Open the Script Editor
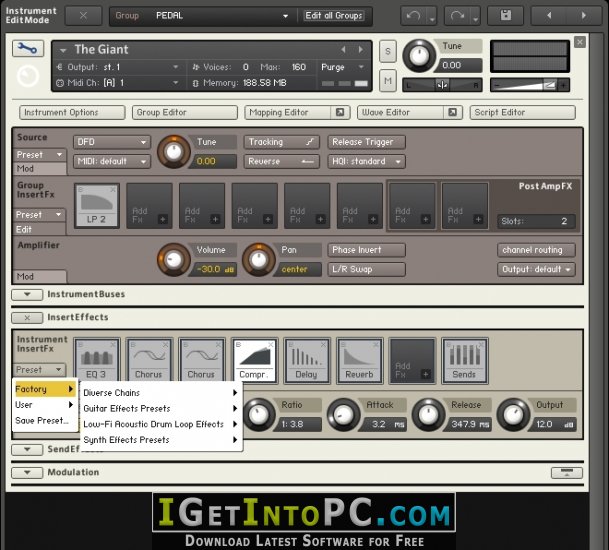The image size is (609, 550). click(522, 112)
